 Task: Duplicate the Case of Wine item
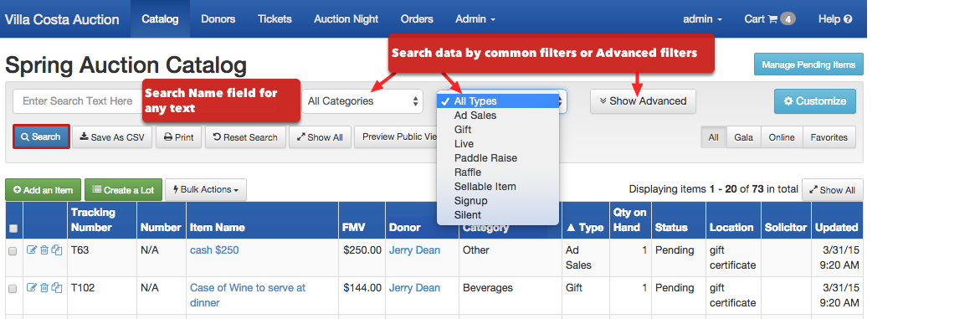pyautogui.click(x=57, y=288)
